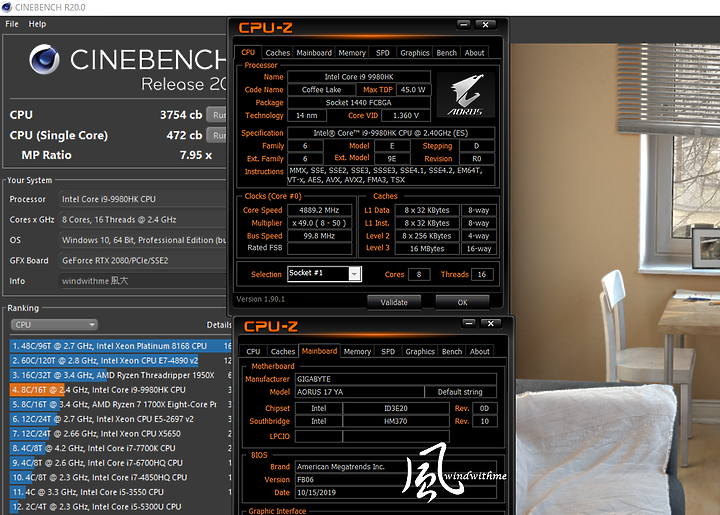Select ranking row Xeon CPU X5650
This screenshot has width=720, height=515.
point(120,433)
